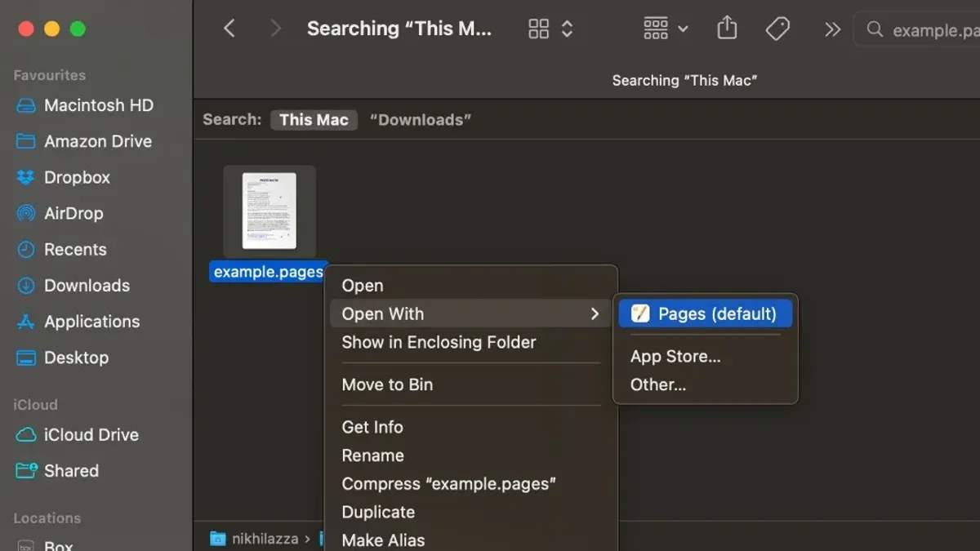The width and height of the screenshot is (980, 551).
Task: Click the Amazon Drive folder icon
Action: tap(26, 141)
